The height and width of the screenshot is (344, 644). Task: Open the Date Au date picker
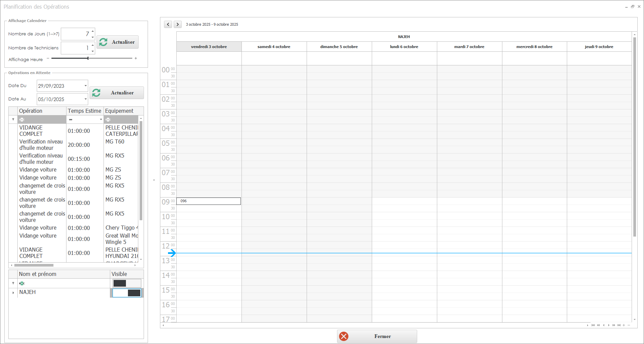[x=86, y=99]
